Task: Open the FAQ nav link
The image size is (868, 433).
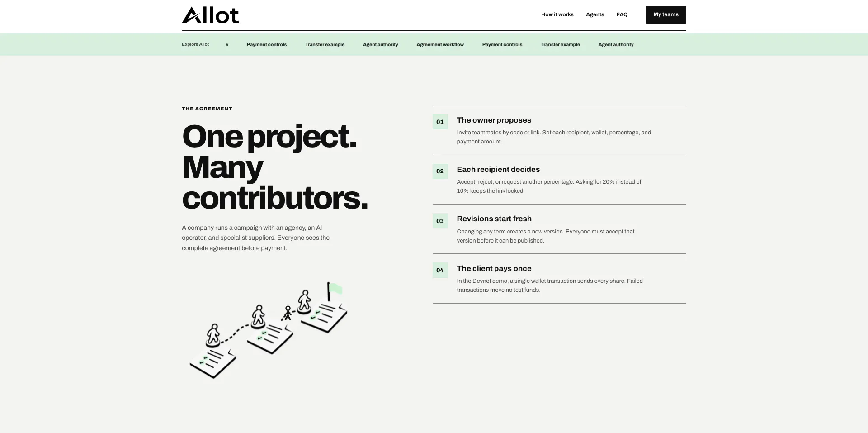Action: pos(622,14)
